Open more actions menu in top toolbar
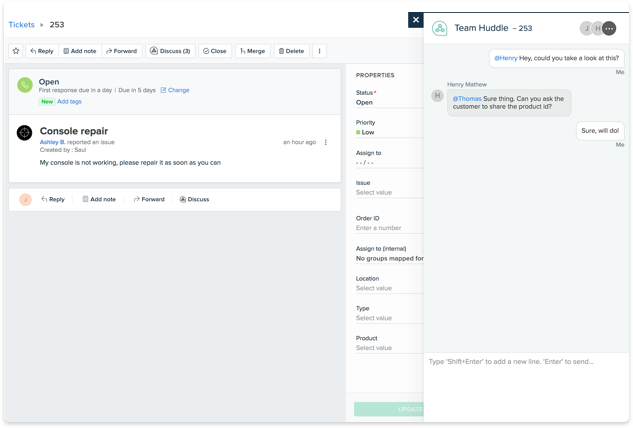The width and height of the screenshot is (633, 428). coord(319,51)
